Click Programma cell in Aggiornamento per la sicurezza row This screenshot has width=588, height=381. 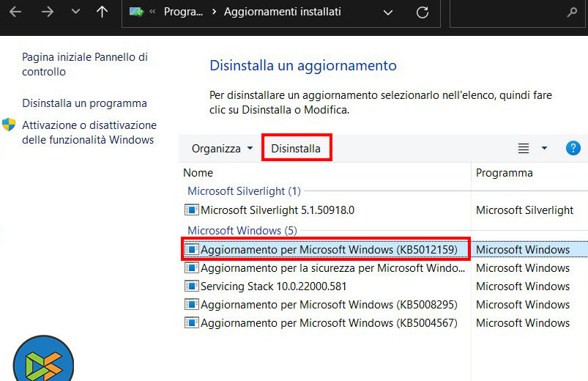coord(523,268)
